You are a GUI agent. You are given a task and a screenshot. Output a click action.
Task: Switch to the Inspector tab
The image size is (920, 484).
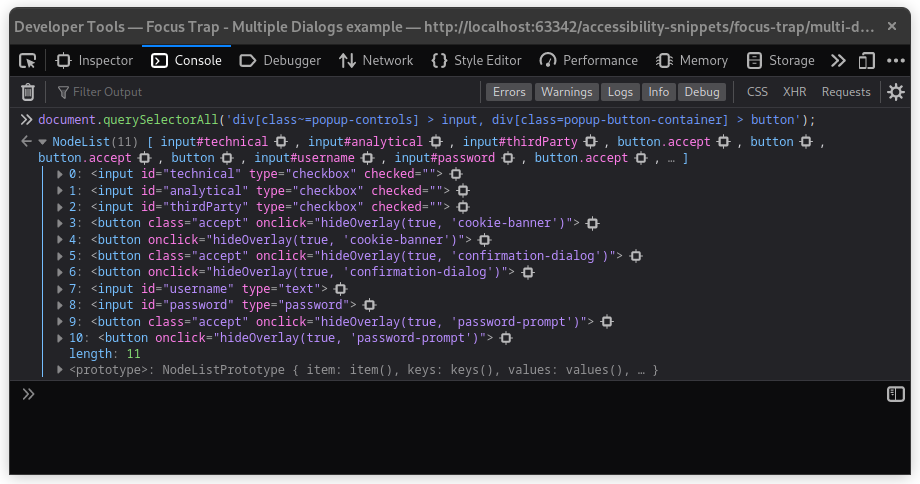[x=95, y=60]
